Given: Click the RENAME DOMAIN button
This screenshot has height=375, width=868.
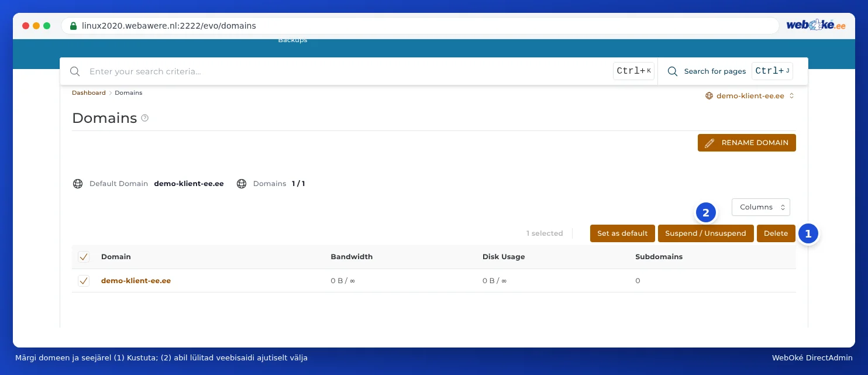Looking at the screenshot, I should [747, 143].
